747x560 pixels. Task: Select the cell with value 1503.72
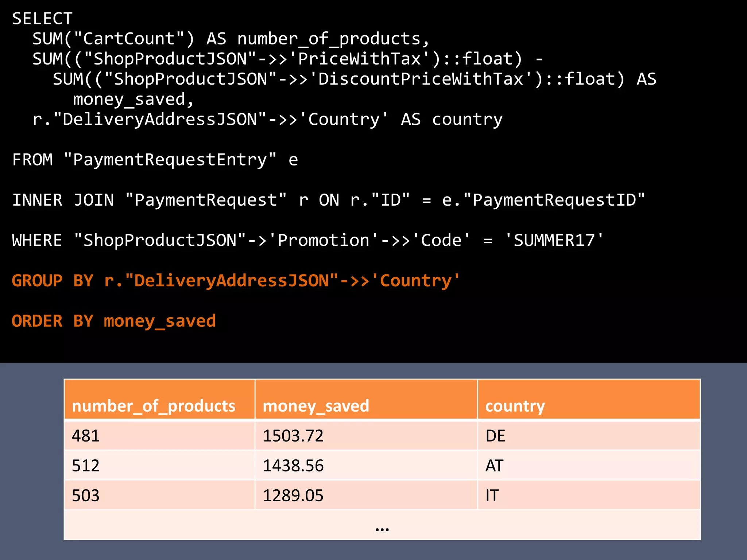[x=366, y=435]
